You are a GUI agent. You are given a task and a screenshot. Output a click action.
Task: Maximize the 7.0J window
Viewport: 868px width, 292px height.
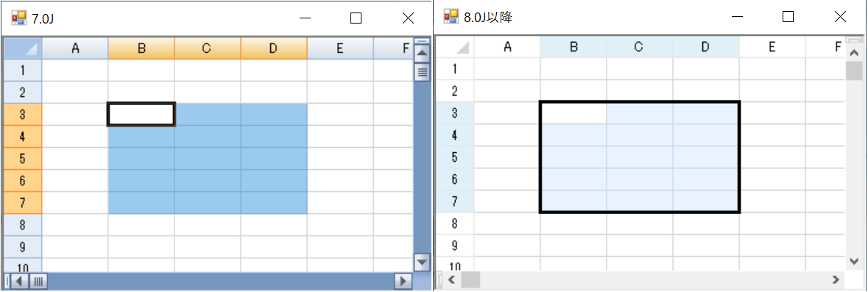tap(356, 18)
